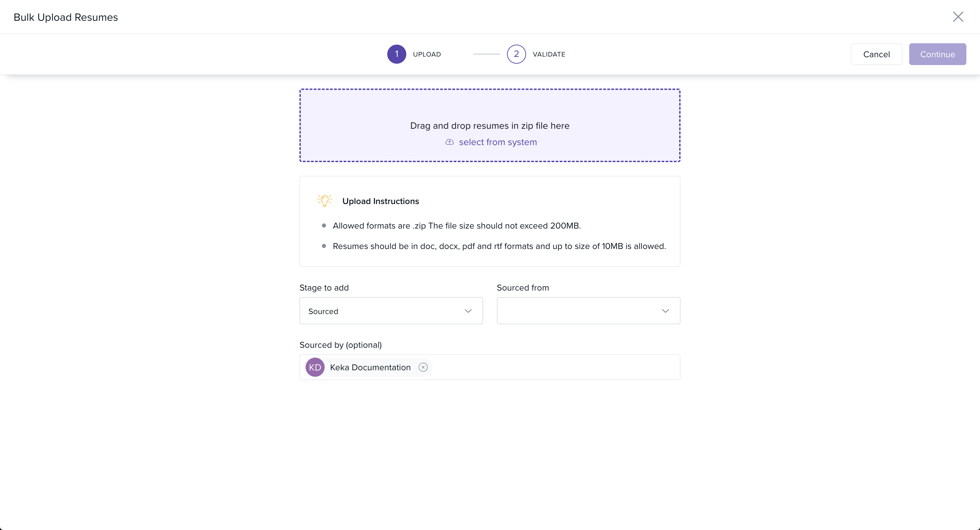Click the Keka Documentation name chip
The height and width of the screenshot is (530, 980).
coord(370,368)
